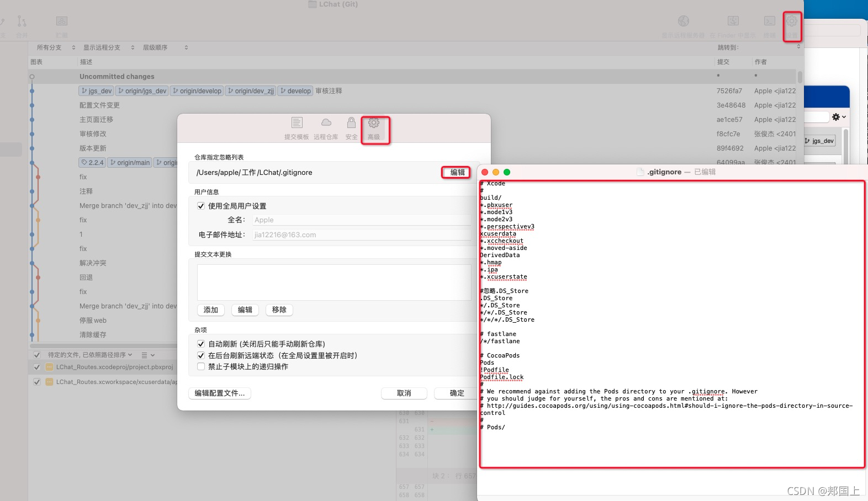The height and width of the screenshot is (501, 868).
Task: Click the 作者 column header
Action: (761, 62)
